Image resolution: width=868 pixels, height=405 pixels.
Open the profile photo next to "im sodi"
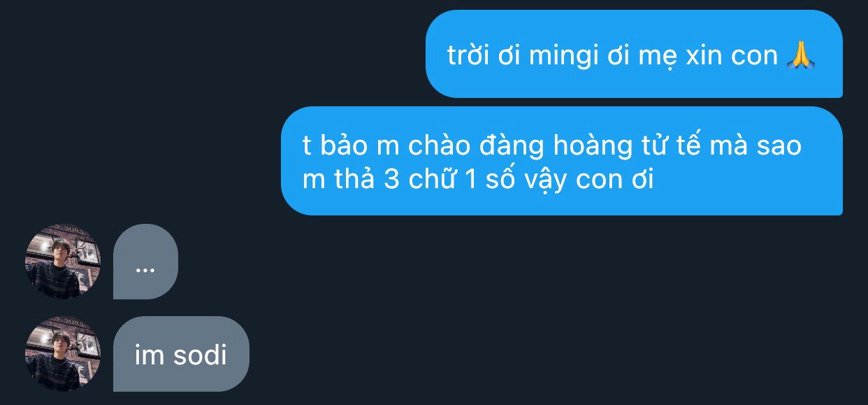pos(63,354)
